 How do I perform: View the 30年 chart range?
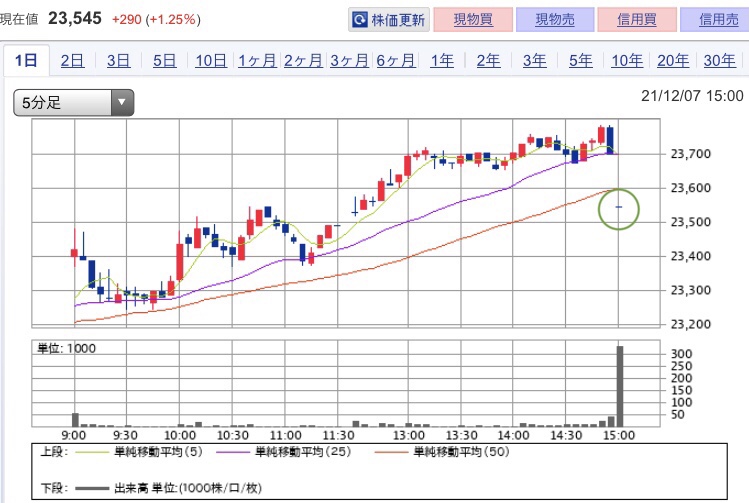(x=719, y=61)
